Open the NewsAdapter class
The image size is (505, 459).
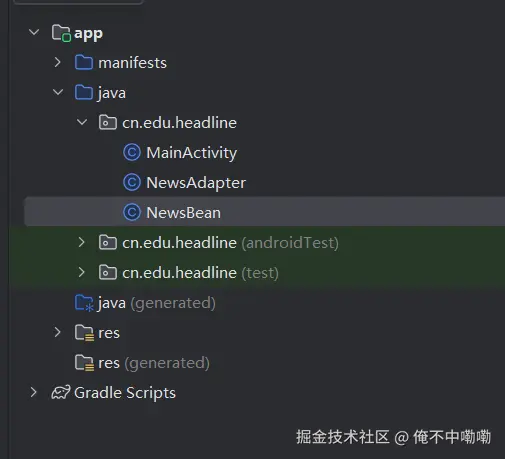[x=196, y=183]
